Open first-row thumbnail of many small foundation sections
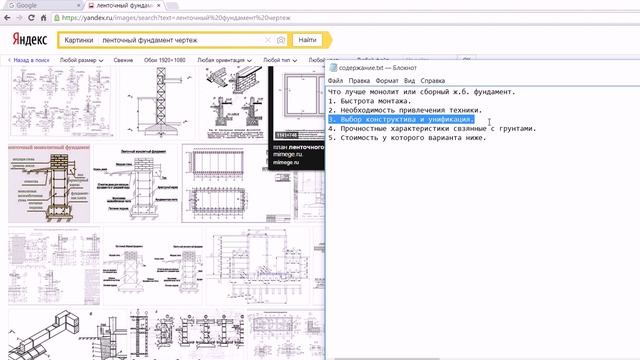This screenshot has height=360, width=640. click(61, 102)
